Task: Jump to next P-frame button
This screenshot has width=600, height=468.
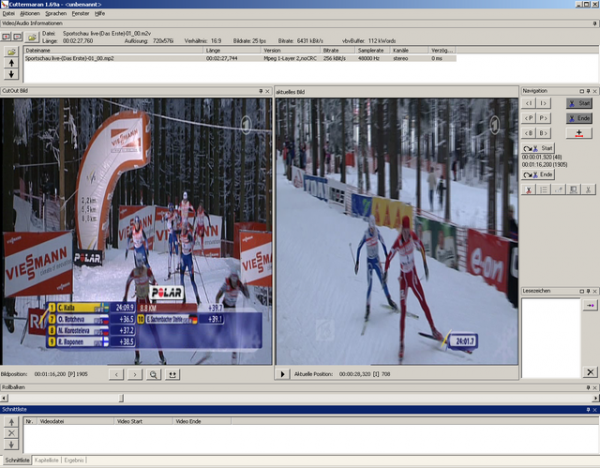Action: [544, 118]
